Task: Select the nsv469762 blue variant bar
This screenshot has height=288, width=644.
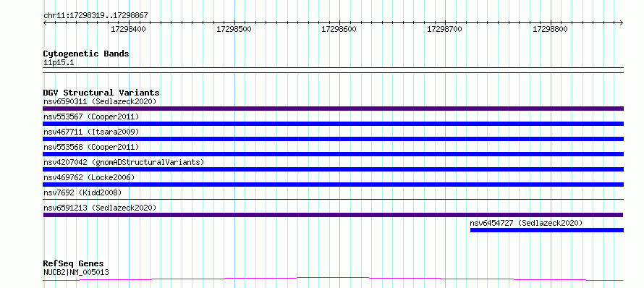Action: [x=333, y=185]
